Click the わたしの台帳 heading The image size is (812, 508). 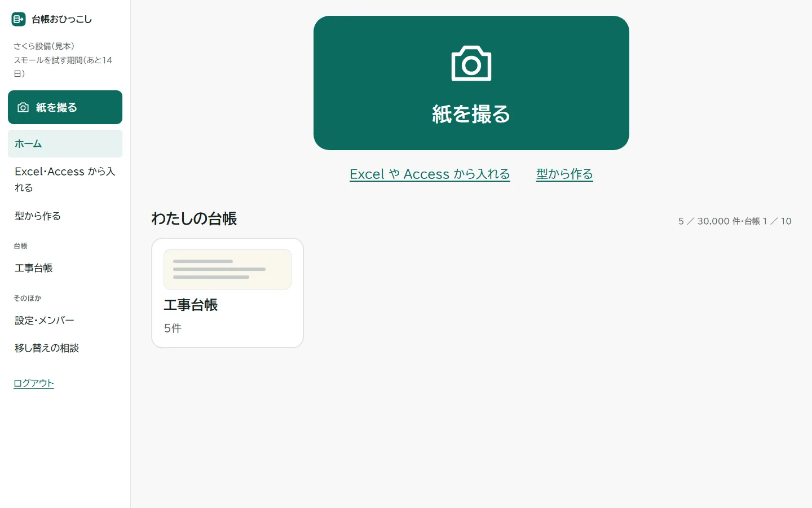[194, 219]
